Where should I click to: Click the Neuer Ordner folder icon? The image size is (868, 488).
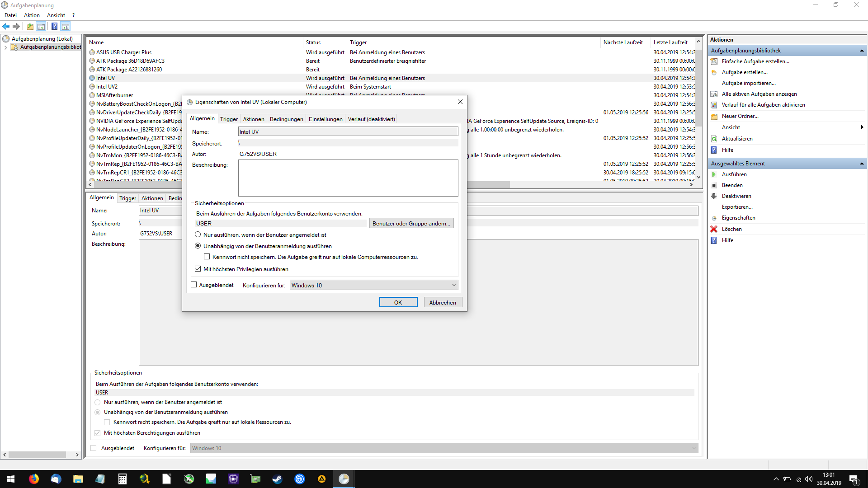(x=714, y=116)
